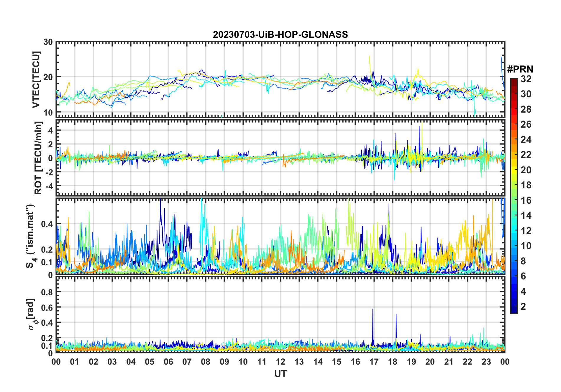Click colorbar tick label 2

click(523, 307)
